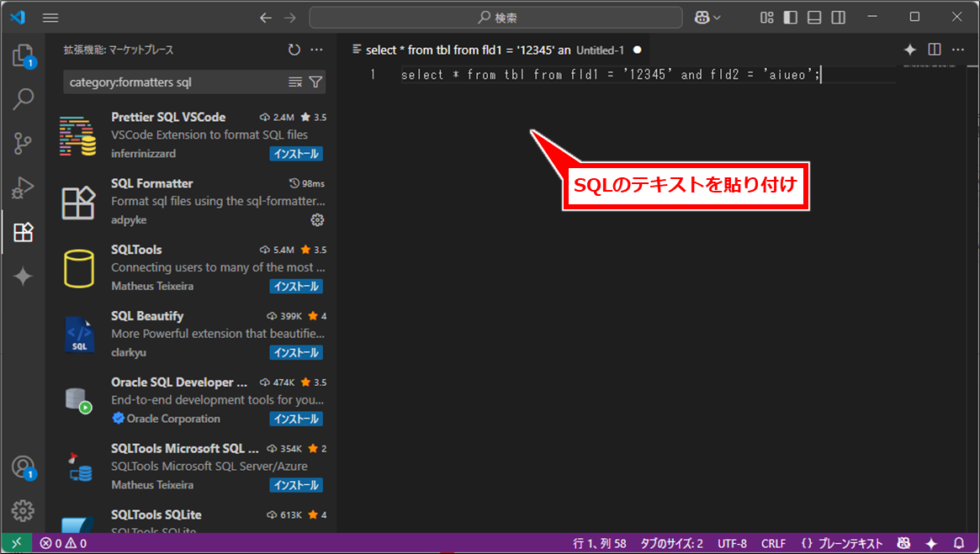Install Oracle SQL Developer extension

pyautogui.click(x=296, y=419)
